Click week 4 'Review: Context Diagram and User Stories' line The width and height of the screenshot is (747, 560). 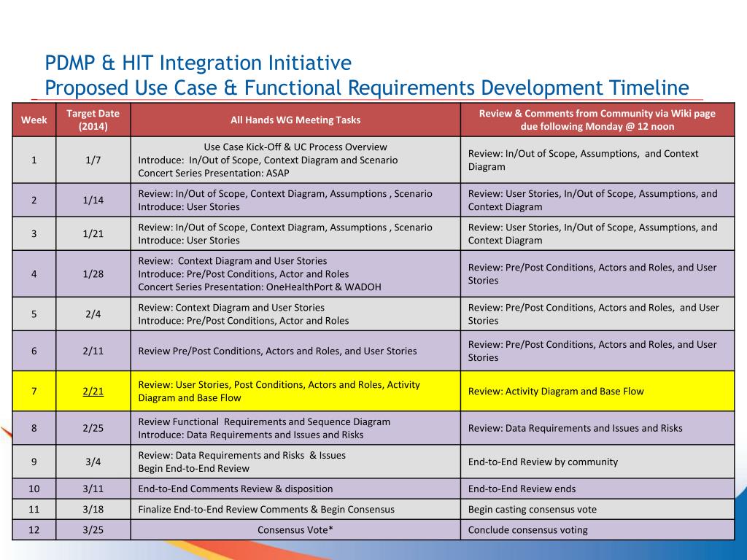(233, 261)
